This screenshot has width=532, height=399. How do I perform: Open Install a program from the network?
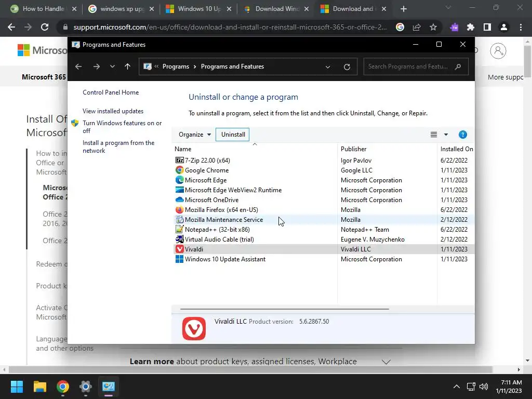click(118, 147)
